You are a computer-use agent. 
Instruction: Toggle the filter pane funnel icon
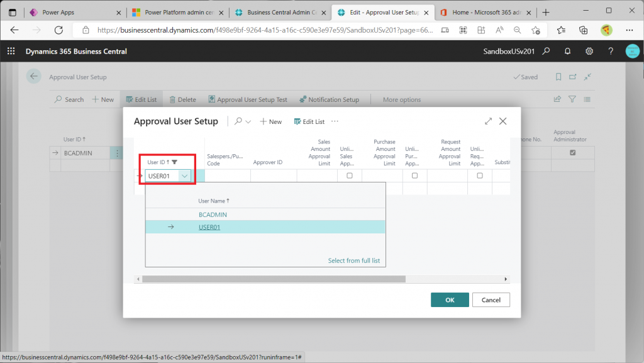pyautogui.click(x=572, y=99)
